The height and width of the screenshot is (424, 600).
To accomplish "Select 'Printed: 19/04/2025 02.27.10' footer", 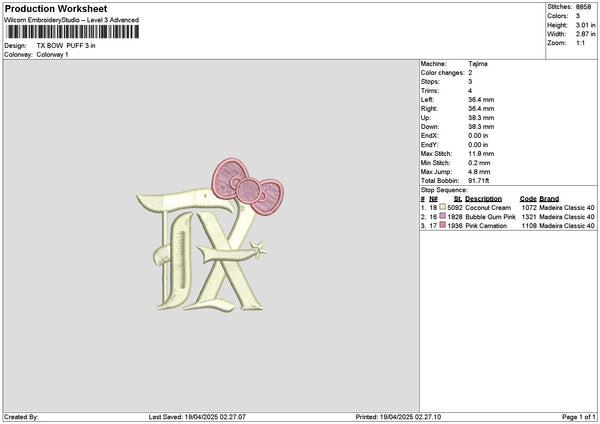I will pos(398,417).
